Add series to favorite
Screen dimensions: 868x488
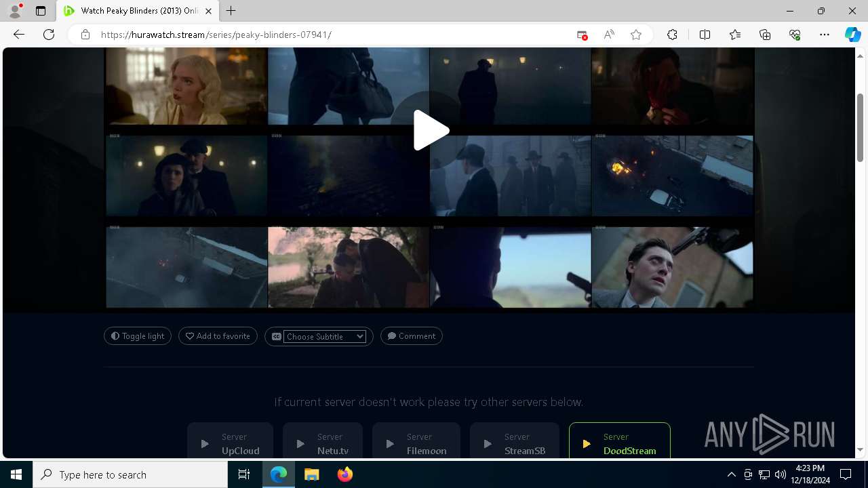point(218,336)
